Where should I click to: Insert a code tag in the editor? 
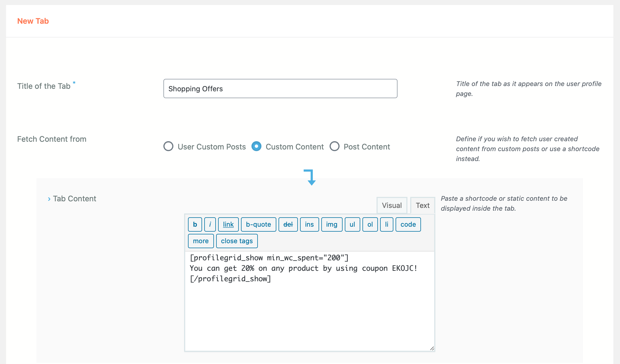[408, 224]
